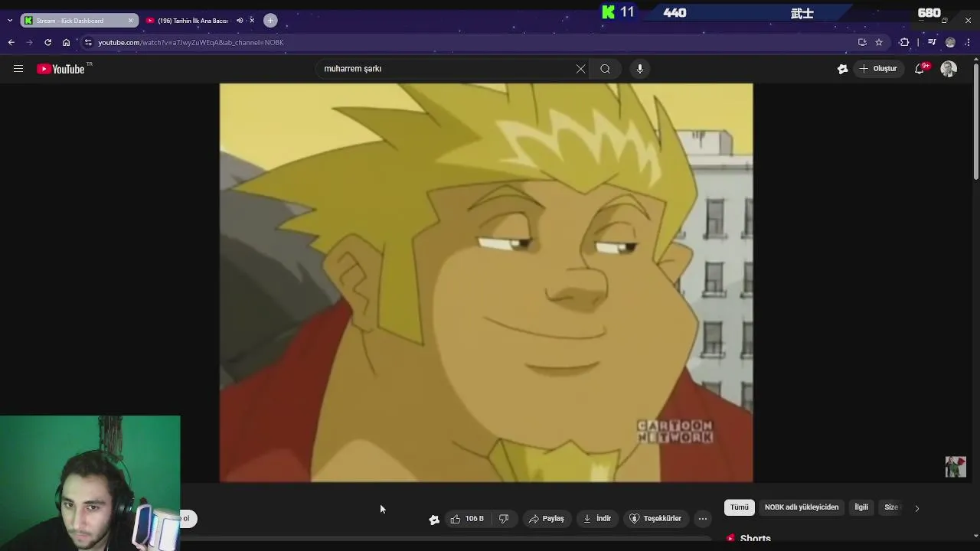
Task: Click the sparkle icon beside Oluştur
Action: click(842, 69)
